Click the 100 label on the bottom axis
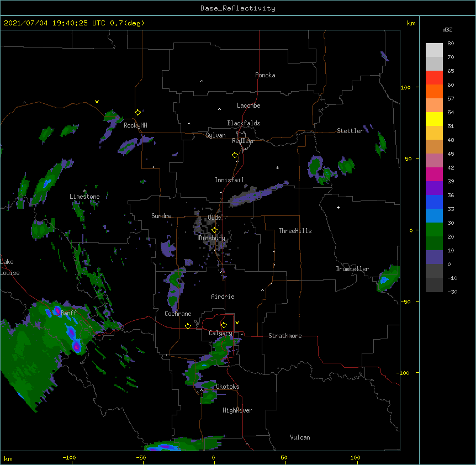This screenshot has width=476, height=465. [355, 457]
